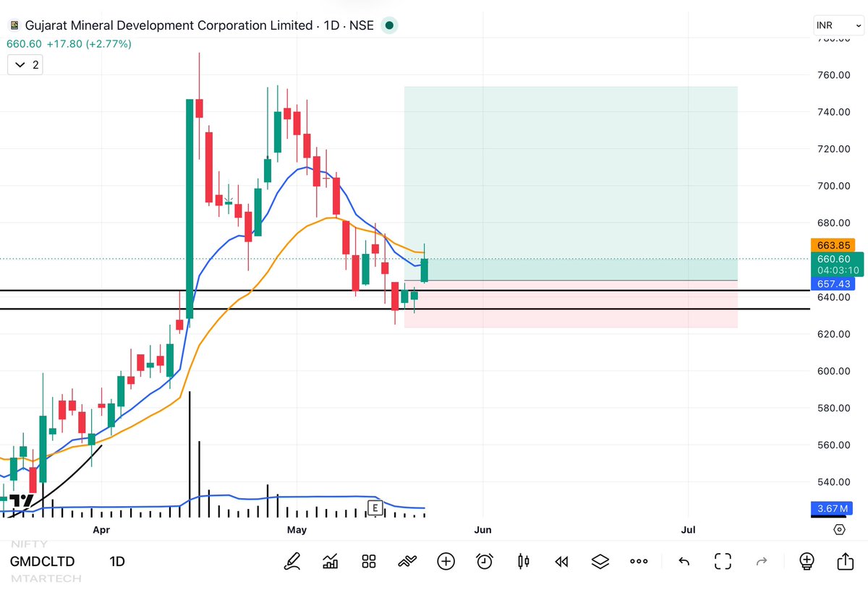
Task: Open the layout grid icon
Action: pos(369,561)
